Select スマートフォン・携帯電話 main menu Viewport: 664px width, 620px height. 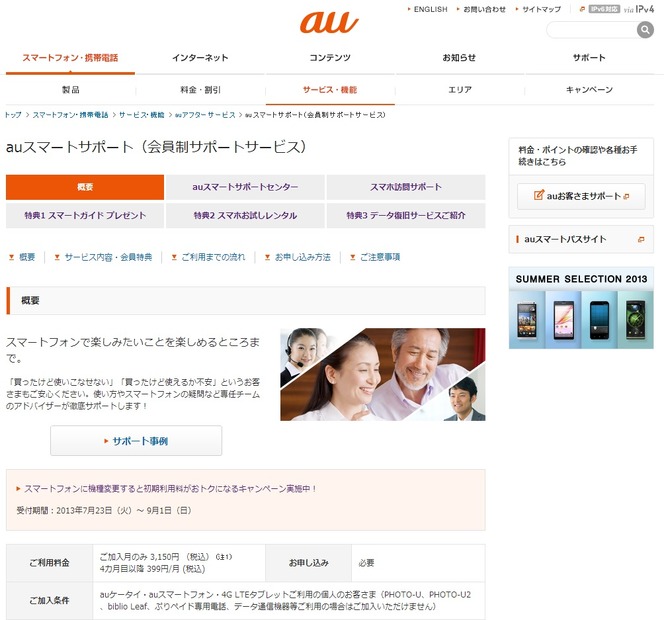tap(70, 58)
